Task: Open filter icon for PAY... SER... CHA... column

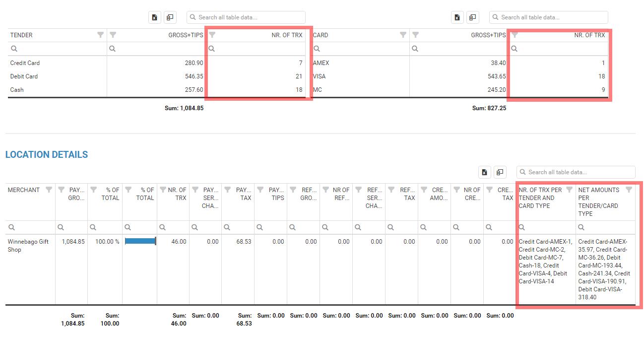Action: (x=195, y=190)
